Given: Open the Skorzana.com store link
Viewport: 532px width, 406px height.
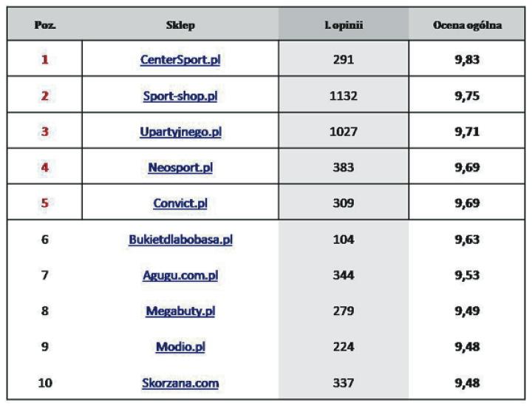Looking at the screenshot, I should tap(180, 383).
